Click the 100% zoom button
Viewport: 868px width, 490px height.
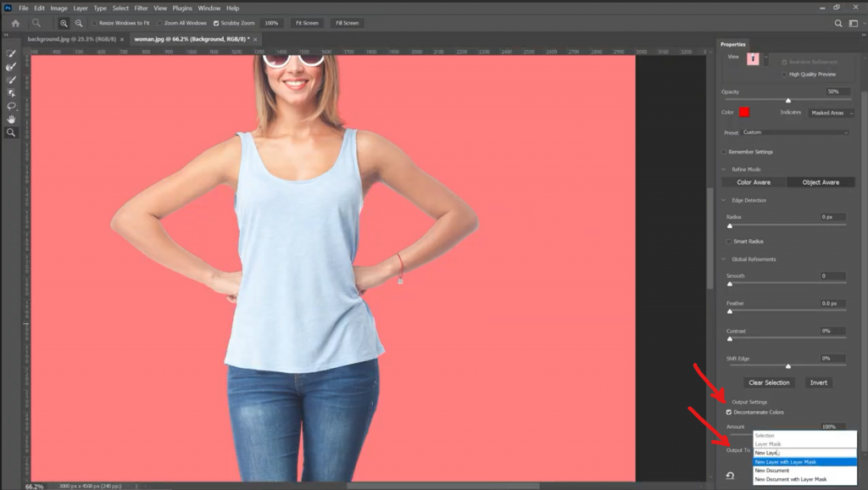[271, 23]
